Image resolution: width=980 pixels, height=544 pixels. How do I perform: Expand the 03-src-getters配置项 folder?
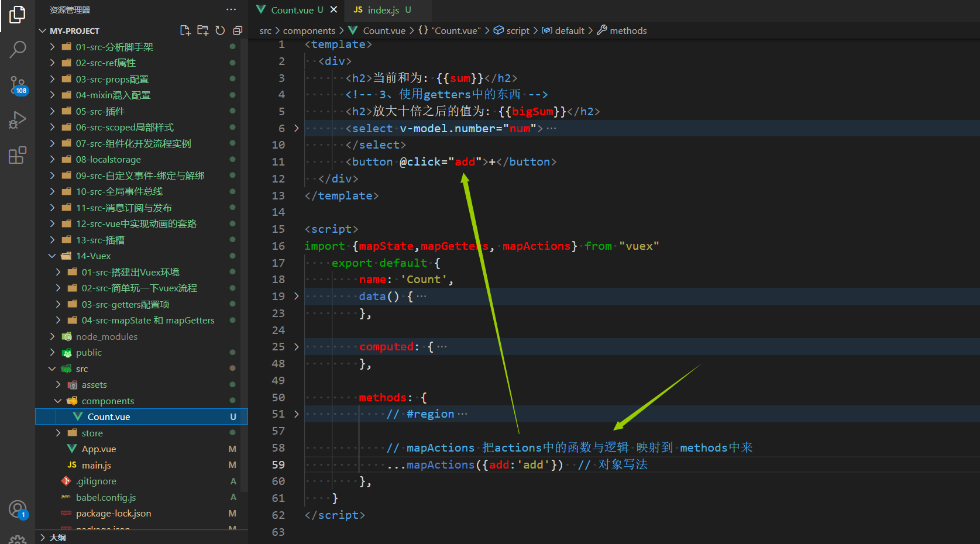[58, 304]
